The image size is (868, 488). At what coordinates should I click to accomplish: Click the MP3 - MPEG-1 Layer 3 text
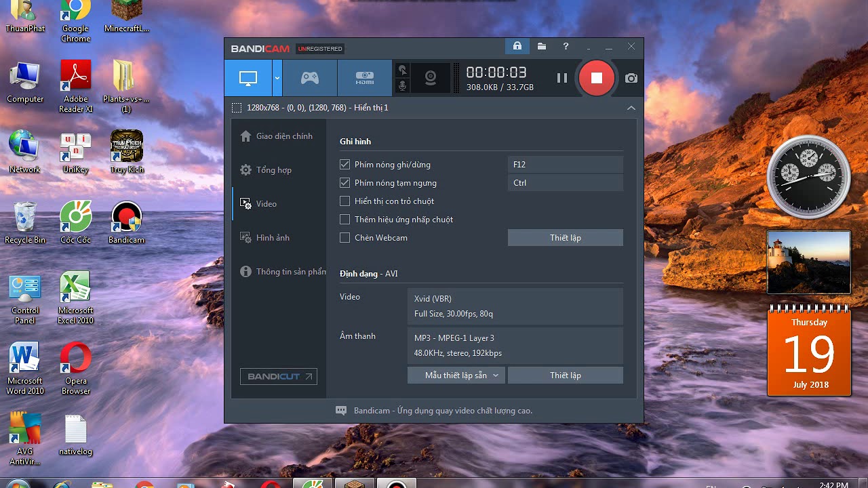point(454,338)
